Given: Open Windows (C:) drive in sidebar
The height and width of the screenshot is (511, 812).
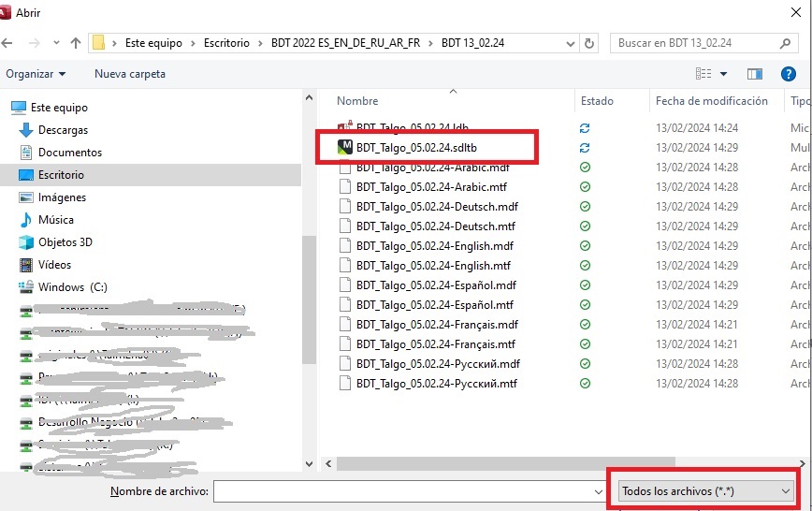Looking at the screenshot, I should pos(73,287).
